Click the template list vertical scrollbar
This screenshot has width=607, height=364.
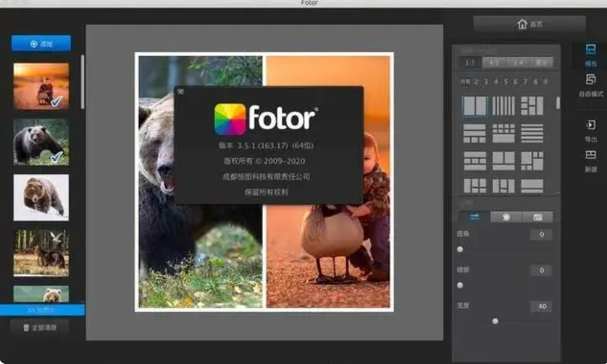(x=558, y=103)
